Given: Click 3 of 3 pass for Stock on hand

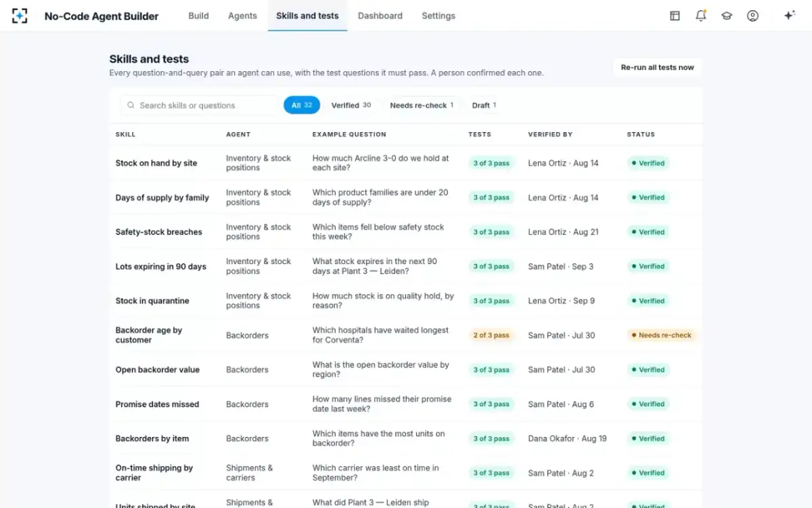Looking at the screenshot, I should tap(491, 163).
